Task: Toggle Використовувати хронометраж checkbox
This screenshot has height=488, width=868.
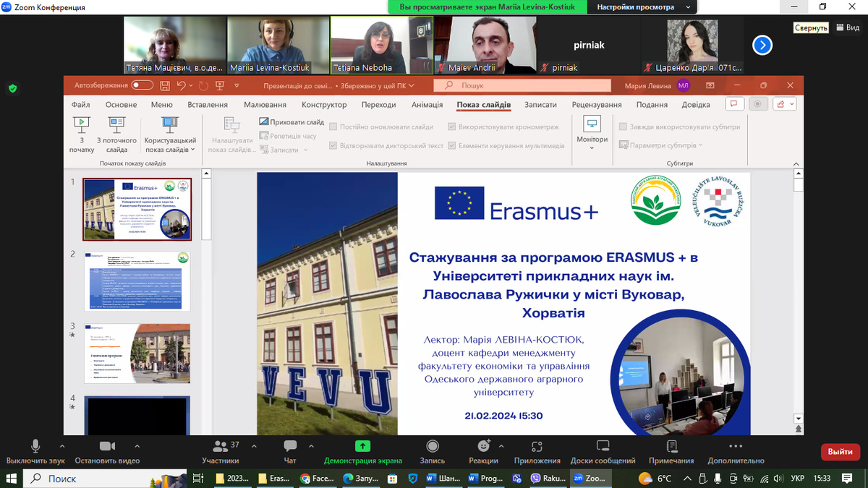Action: click(452, 127)
